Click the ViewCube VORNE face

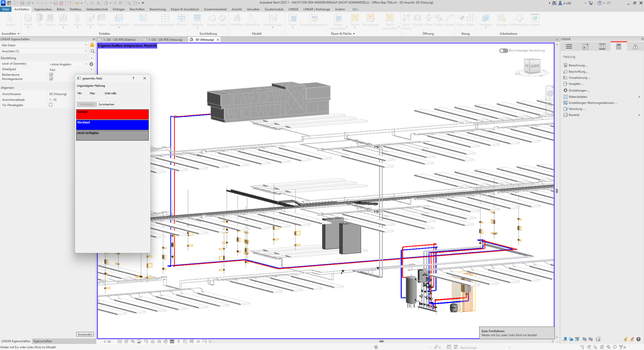click(535, 66)
